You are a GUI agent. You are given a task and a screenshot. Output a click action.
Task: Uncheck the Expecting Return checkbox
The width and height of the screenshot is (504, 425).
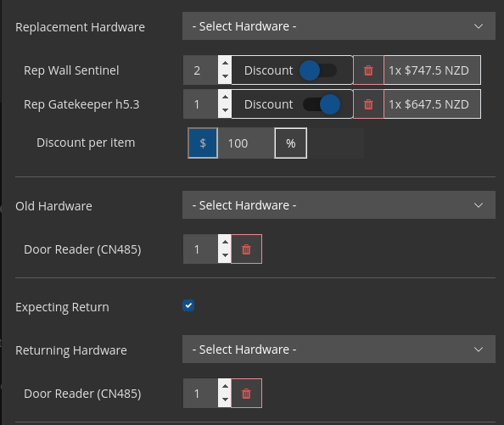[188, 305]
